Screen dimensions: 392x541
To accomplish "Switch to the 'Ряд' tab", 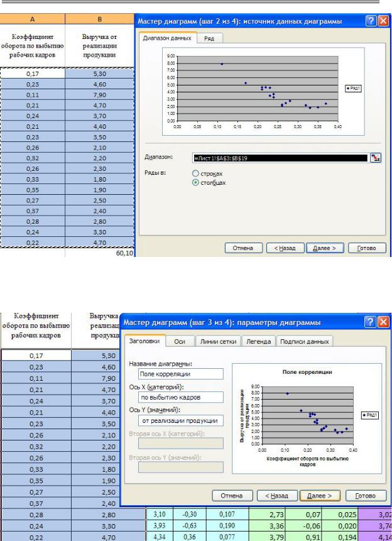I will 209,38.
